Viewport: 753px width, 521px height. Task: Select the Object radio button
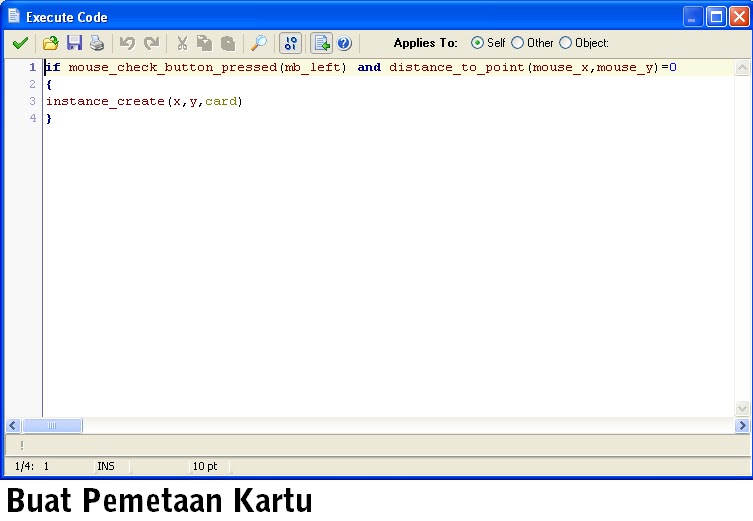tap(566, 43)
